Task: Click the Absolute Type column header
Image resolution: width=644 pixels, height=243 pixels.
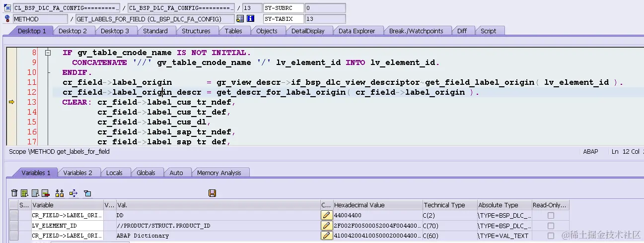Action: pyautogui.click(x=503, y=205)
